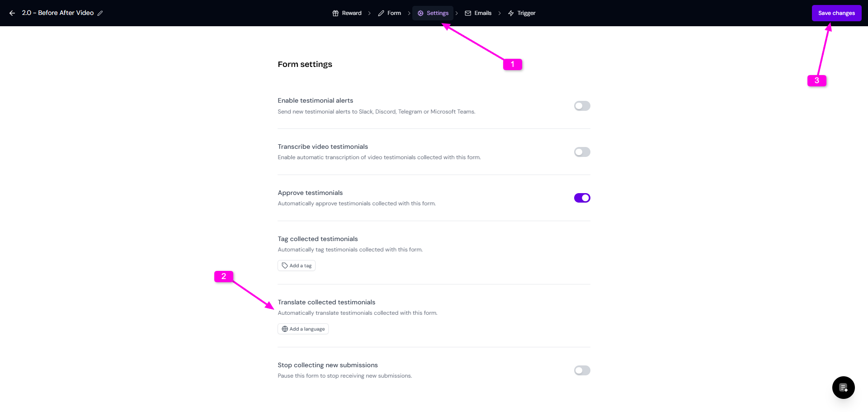The height and width of the screenshot is (412, 868).
Task: Turn on Transcribe video testimonials
Action: coord(582,152)
